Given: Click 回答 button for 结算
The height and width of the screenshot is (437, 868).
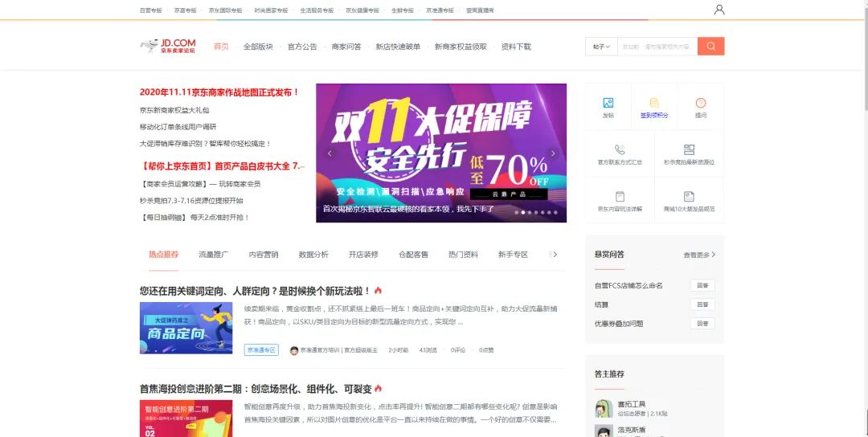Looking at the screenshot, I should point(702,304).
